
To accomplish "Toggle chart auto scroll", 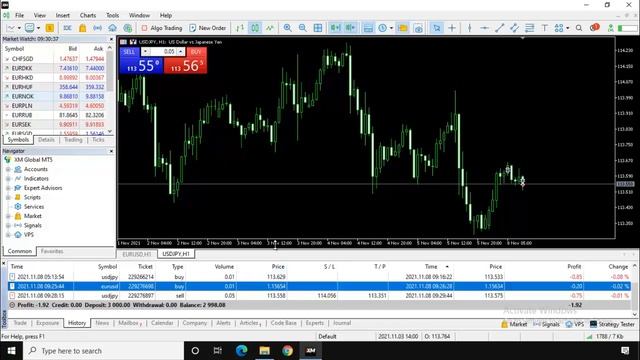I will click(x=335, y=28).
